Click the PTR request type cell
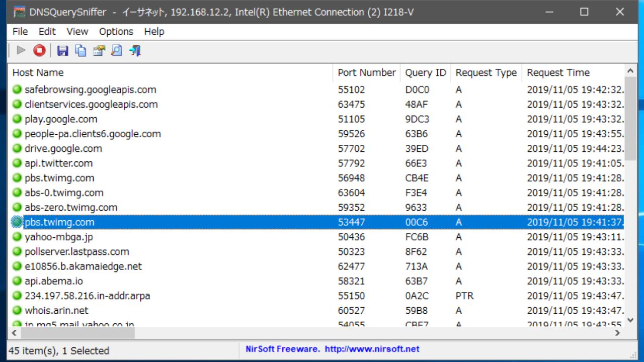Screen dimensions: 644x362 point(464,296)
